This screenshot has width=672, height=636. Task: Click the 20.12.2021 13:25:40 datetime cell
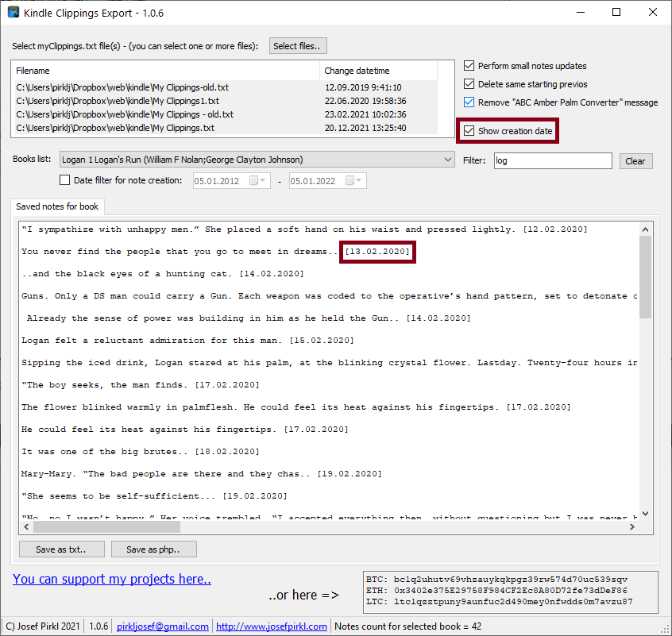point(365,128)
